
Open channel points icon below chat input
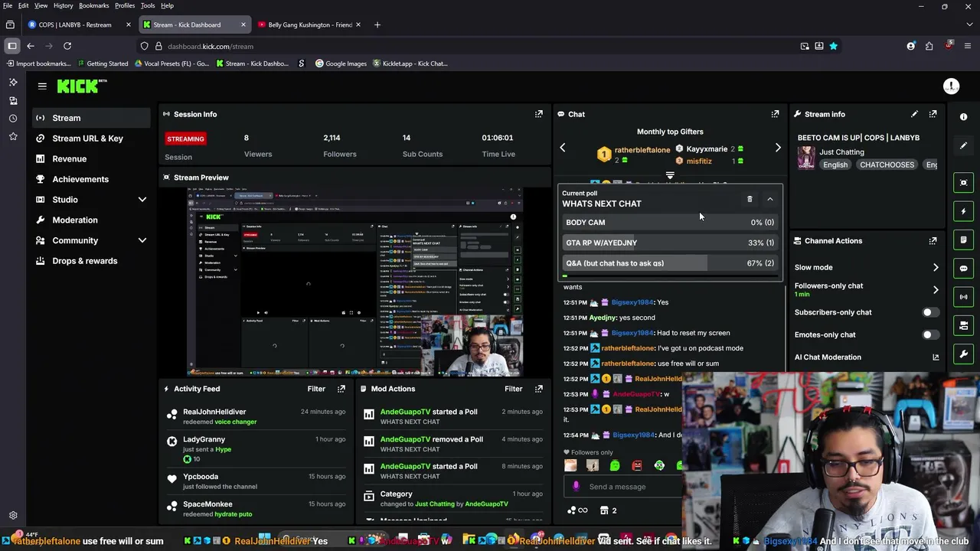577,510
